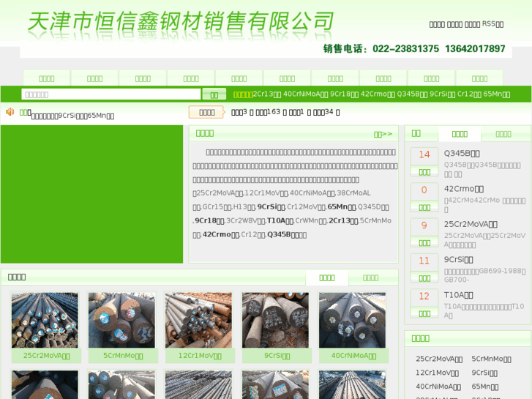The image size is (532, 399).
Task: Click bold 9CrSi link in intro paragraph
Action: (272, 206)
